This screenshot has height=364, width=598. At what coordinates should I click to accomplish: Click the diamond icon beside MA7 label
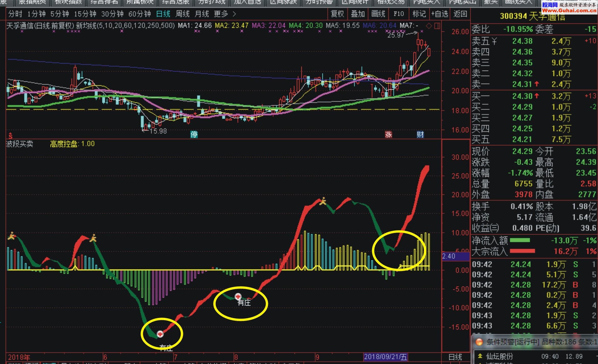(x=429, y=26)
